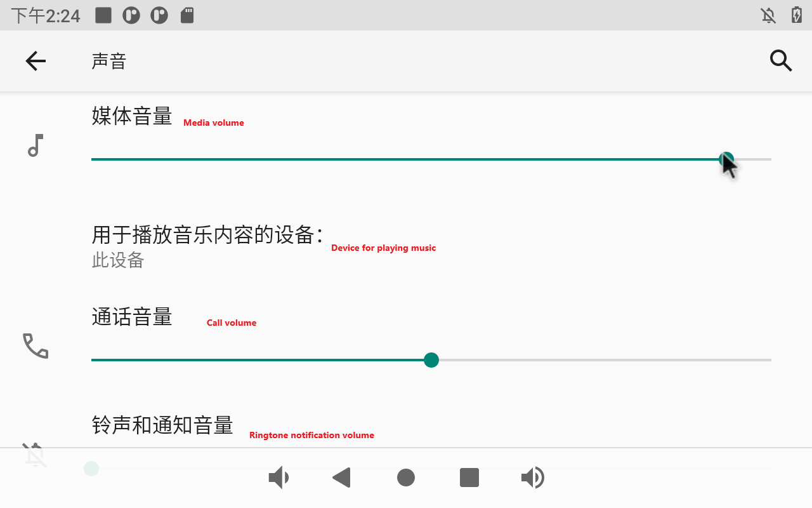
Task: Open 用于播放音乐内容的设备 output selector
Action: click(207, 235)
